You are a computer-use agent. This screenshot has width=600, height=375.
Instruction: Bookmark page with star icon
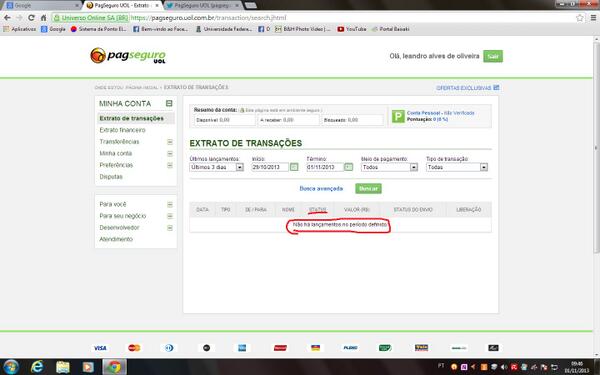click(x=580, y=18)
